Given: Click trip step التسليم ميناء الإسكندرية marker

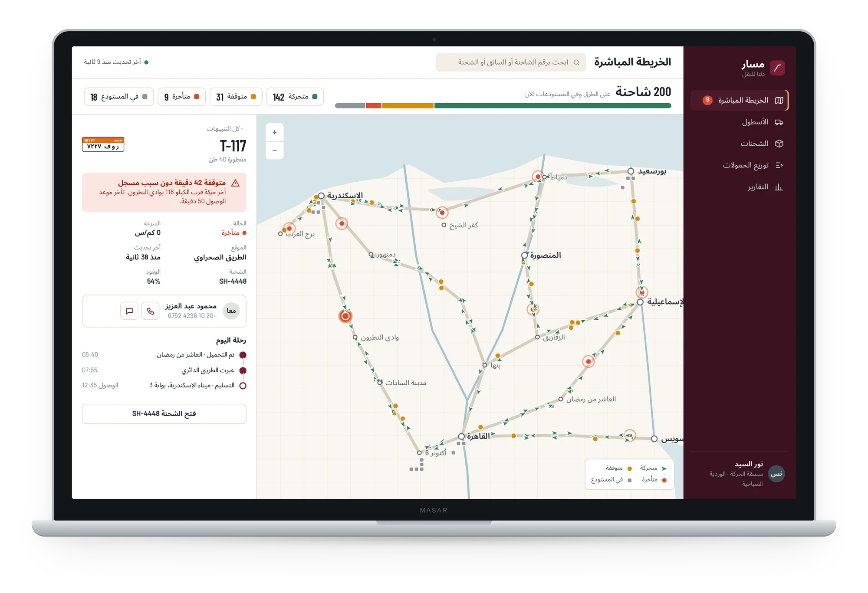Looking at the screenshot, I should pyautogui.click(x=243, y=386).
